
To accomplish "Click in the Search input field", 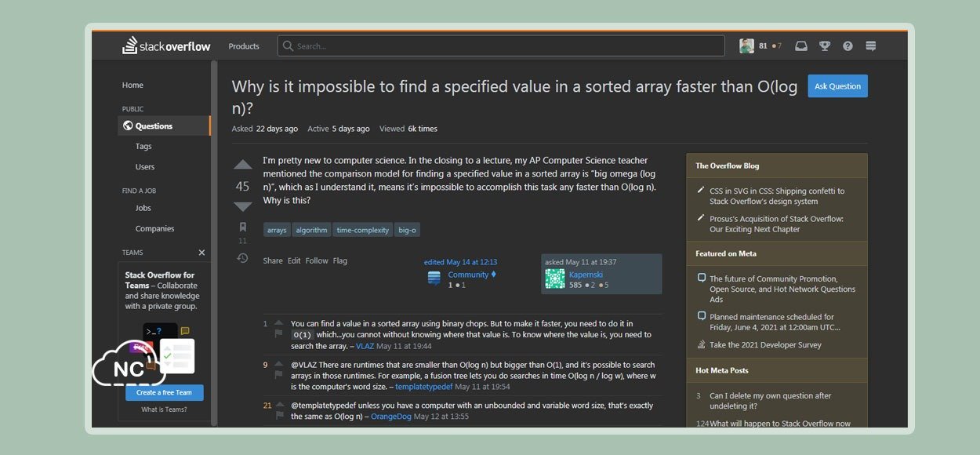I will click(x=502, y=46).
